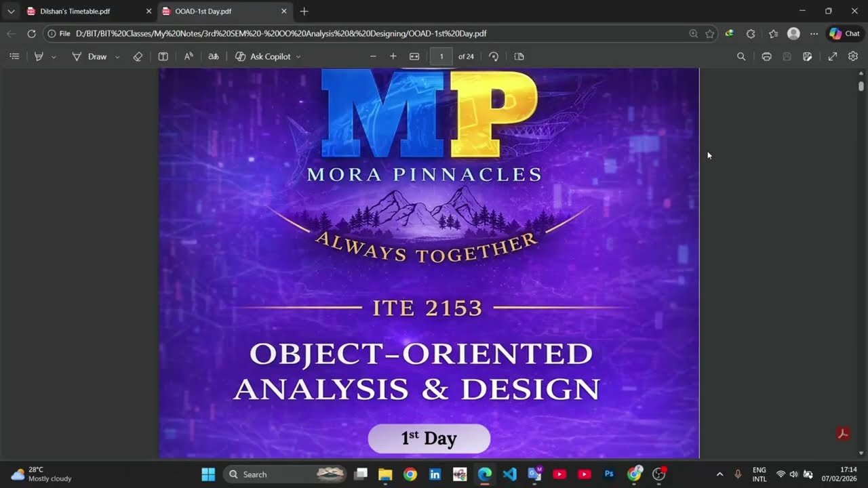Screen dimensions: 868x488
Task: Open Task View in taskbar
Action: pyautogui.click(x=361, y=474)
